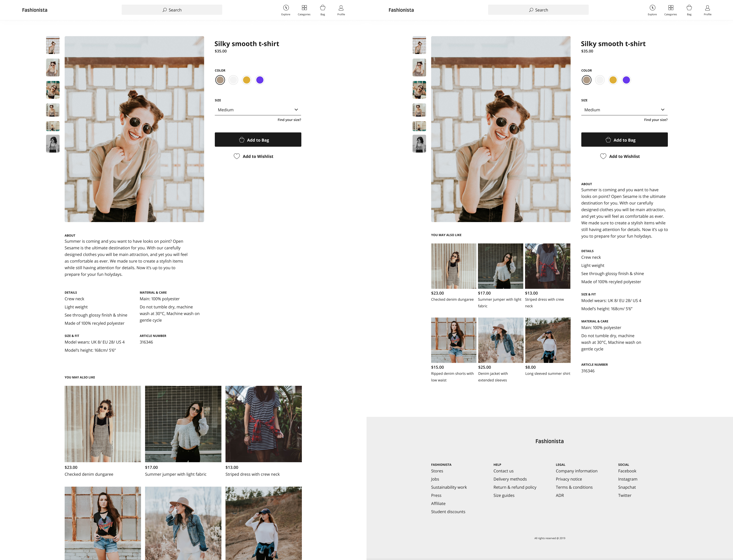
Task: Open the Privacy notice footer link
Action: (569, 479)
